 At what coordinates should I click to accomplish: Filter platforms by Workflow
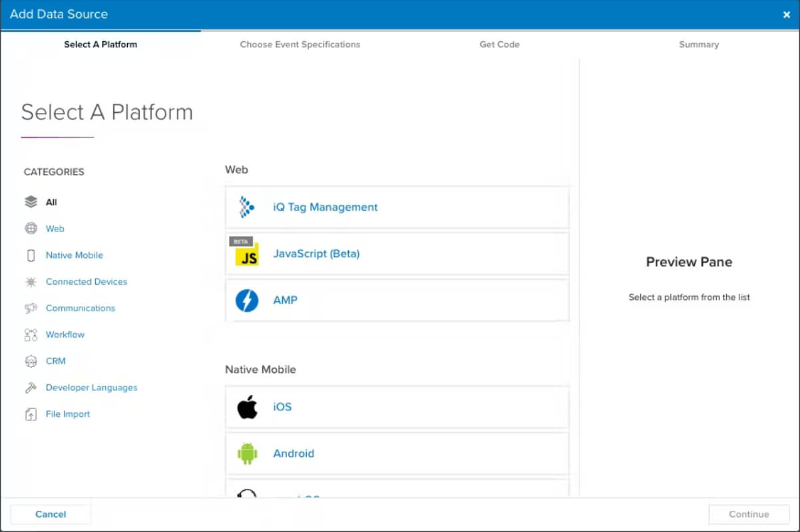click(x=65, y=334)
